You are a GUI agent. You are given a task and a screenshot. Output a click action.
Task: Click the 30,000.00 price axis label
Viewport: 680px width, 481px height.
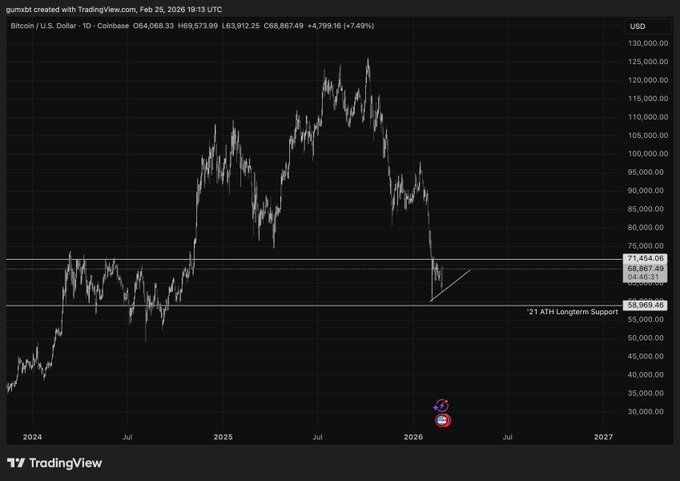tap(646, 412)
